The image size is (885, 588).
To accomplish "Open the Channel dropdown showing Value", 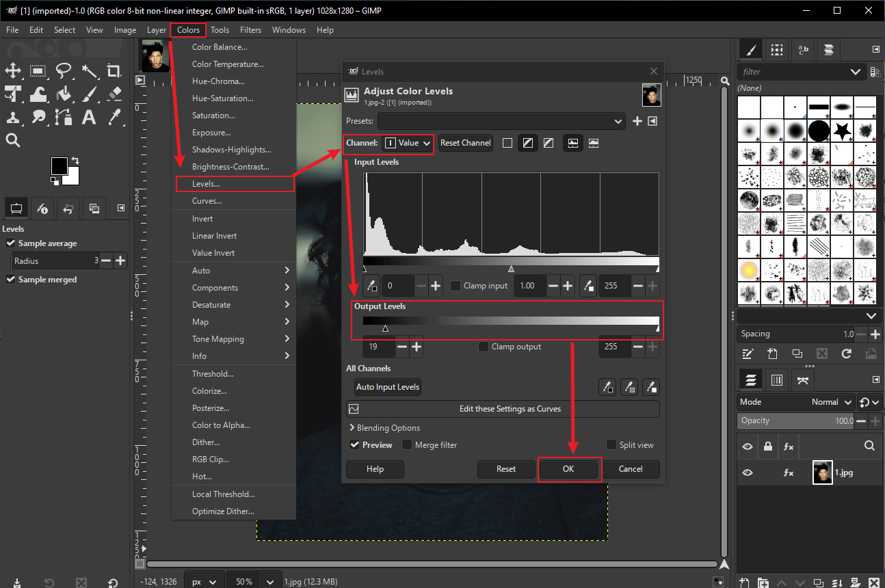I will coord(408,143).
